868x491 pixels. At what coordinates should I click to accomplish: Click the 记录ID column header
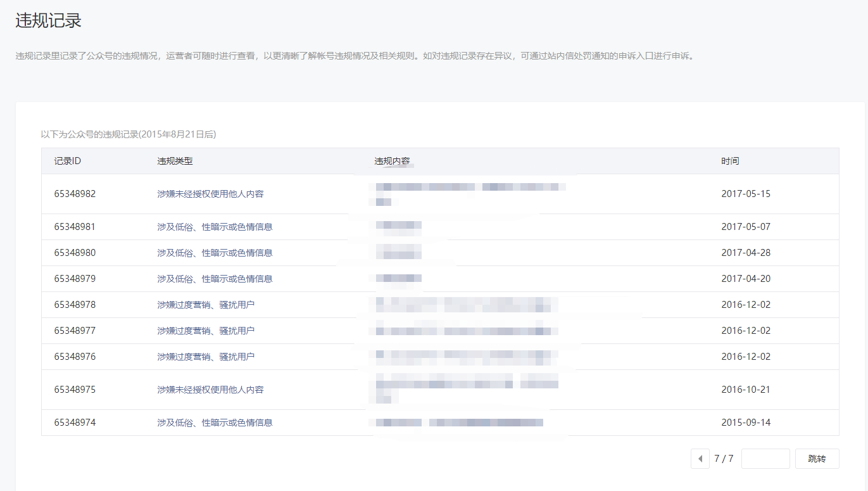(68, 161)
